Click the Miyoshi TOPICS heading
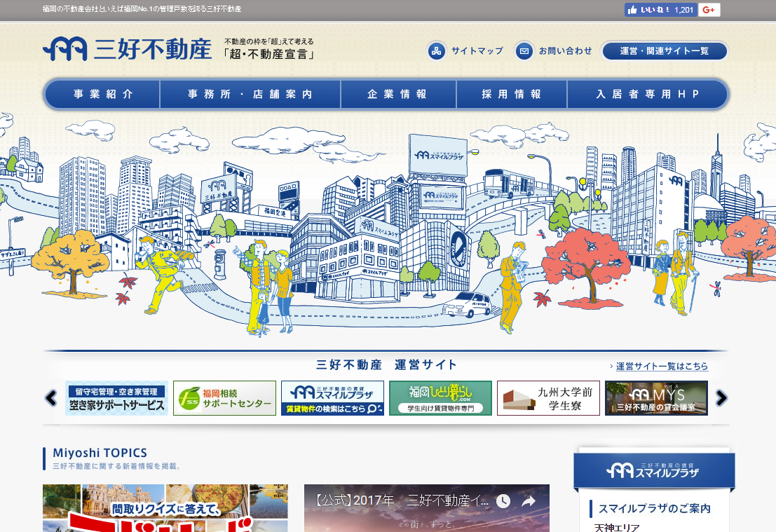This screenshot has height=532, width=776. click(100, 453)
